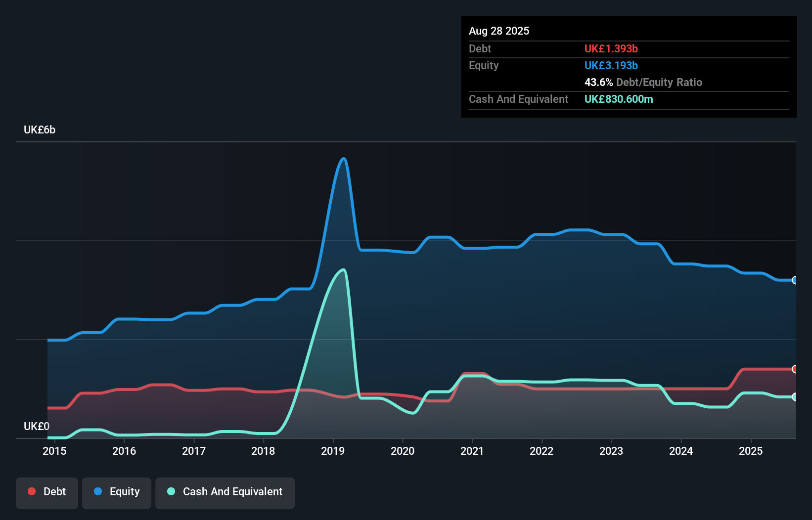The image size is (812, 520).
Task: Toggle the Equity series visibility
Action: point(116,492)
